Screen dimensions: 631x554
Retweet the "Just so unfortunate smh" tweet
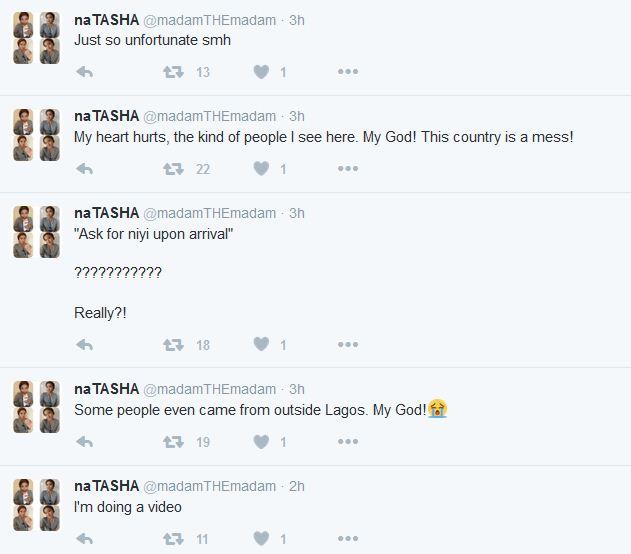click(173, 72)
